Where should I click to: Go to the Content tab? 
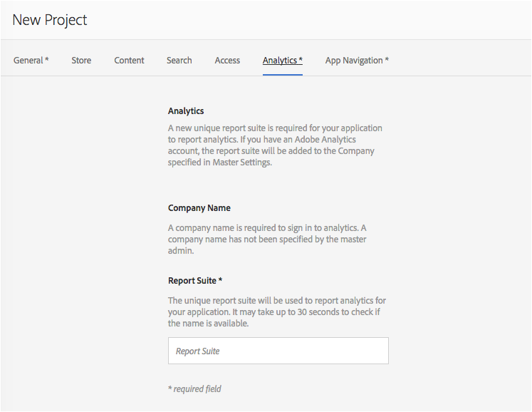[129, 61]
